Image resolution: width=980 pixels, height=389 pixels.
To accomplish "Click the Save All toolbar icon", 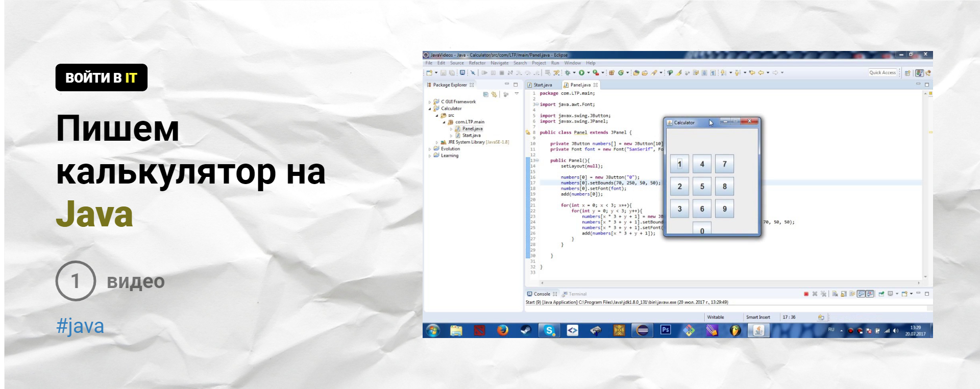I will [452, 73].
